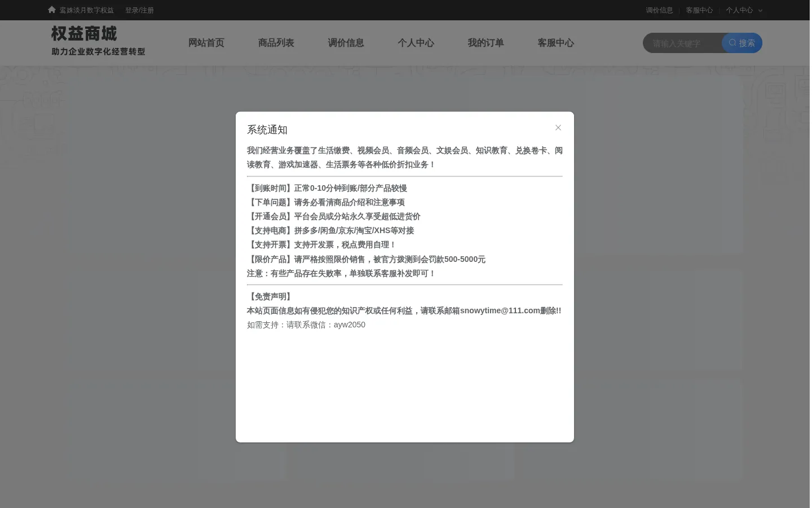Click the 【免责声明】 heading
Screen dimensions: 812x508
[x=271, y=297]
